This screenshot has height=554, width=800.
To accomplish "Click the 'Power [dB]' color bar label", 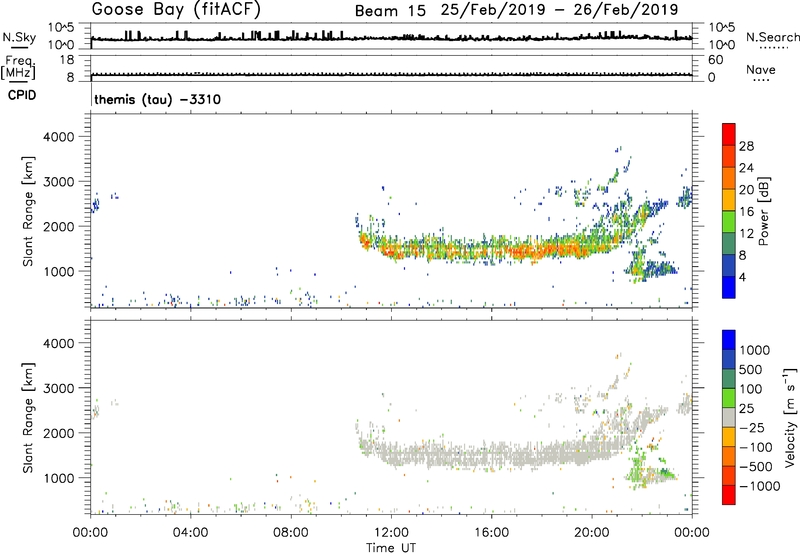I will (x=763, y=211).
